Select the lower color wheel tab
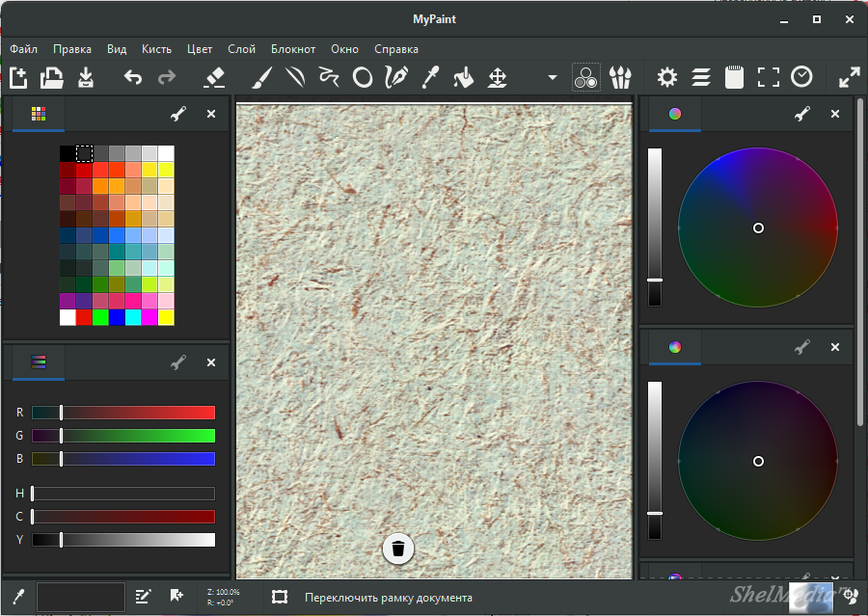 pyautogui.click(x=675, y=347)
